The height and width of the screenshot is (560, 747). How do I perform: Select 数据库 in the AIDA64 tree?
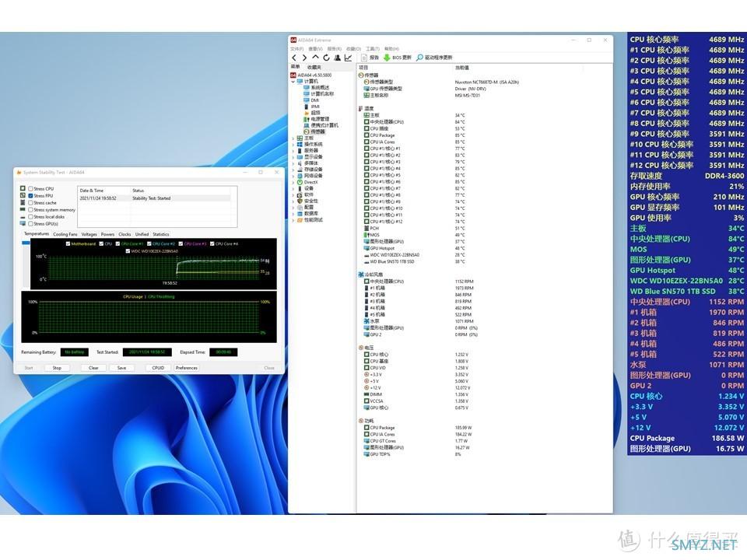coord(307,214)
